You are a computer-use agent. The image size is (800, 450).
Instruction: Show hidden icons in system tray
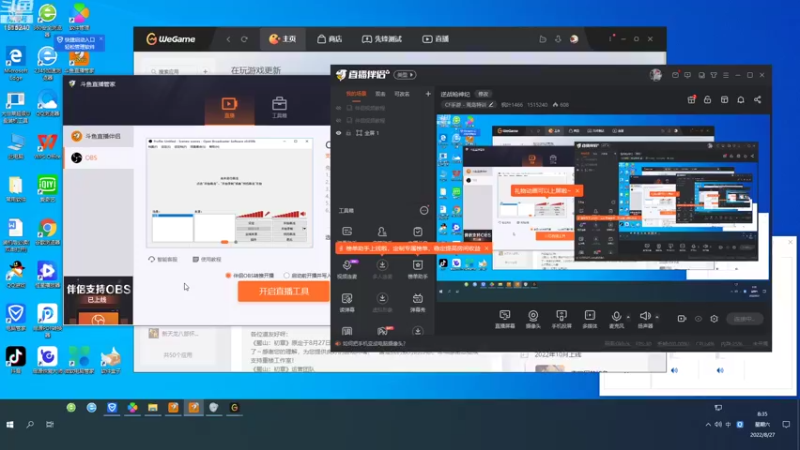[708, 424]
